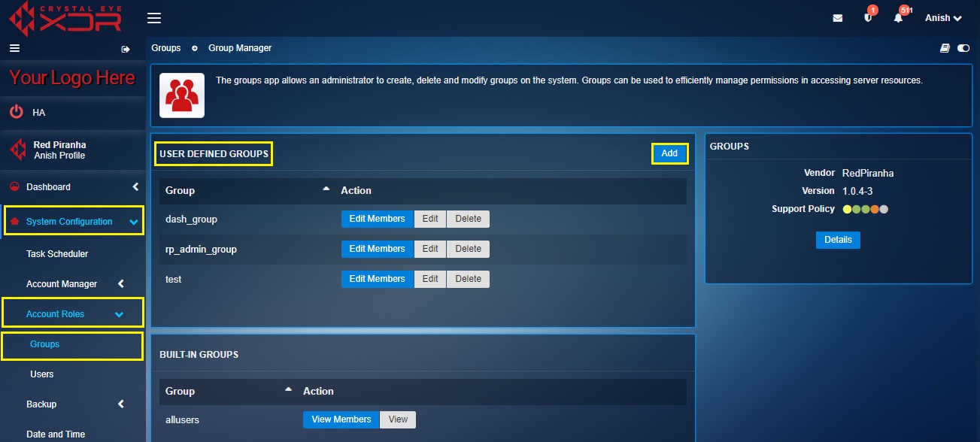This screenshot has height=442, width=980.
Task: Collapse the Account Roles chevron
Action: 119,314
